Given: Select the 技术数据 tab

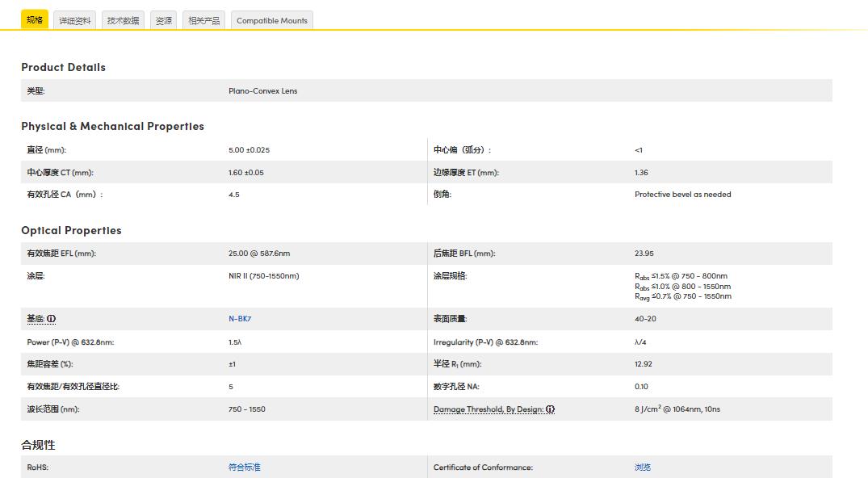Looking at the screenshot, I should click(x=123, y=21).
